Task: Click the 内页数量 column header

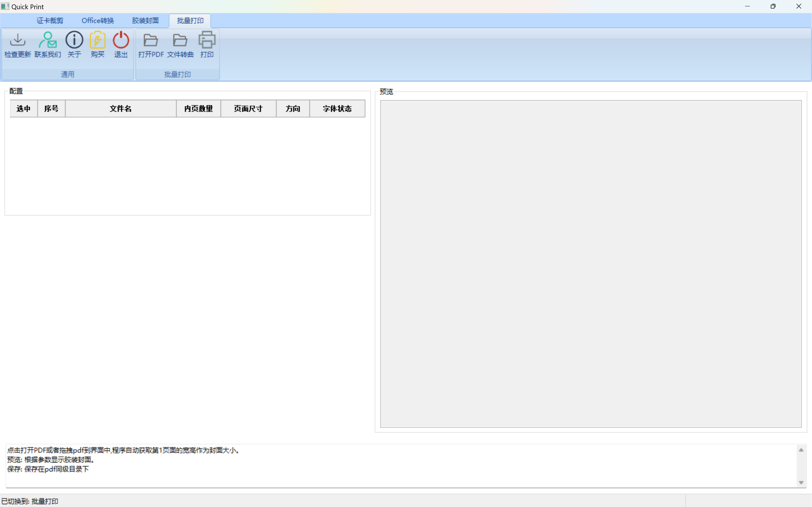Action: tap(198, 109)
